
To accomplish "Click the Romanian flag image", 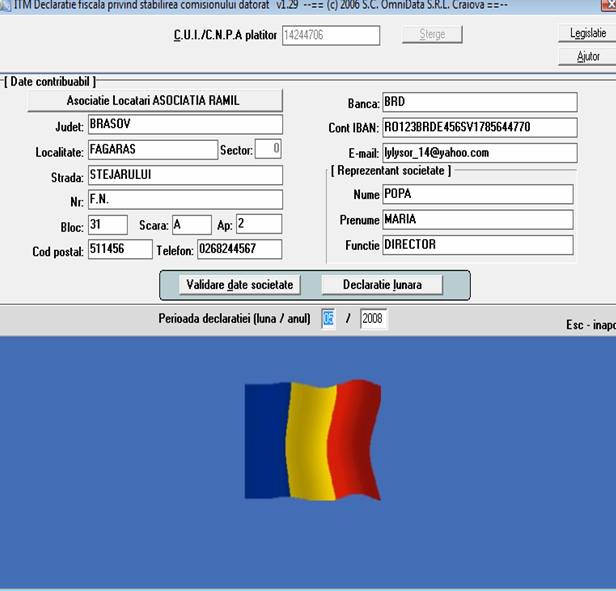I will tap(312, 439).
